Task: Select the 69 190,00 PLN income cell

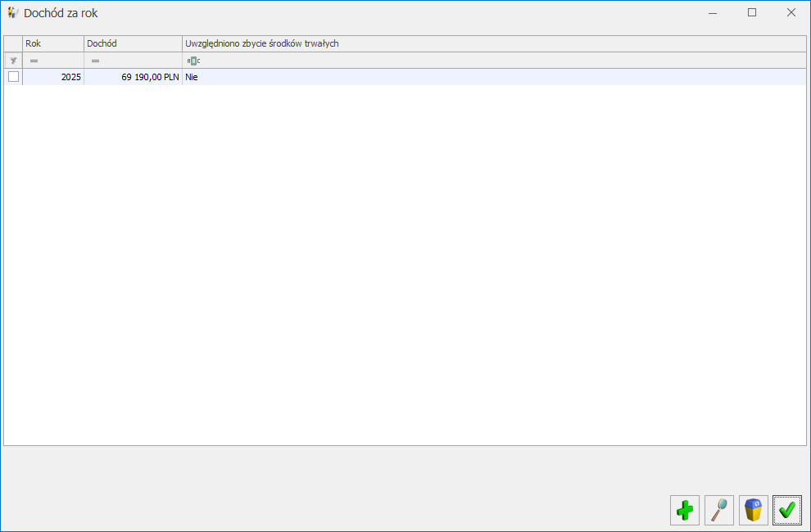Action: pyautogui.click(x=133, y=77)
